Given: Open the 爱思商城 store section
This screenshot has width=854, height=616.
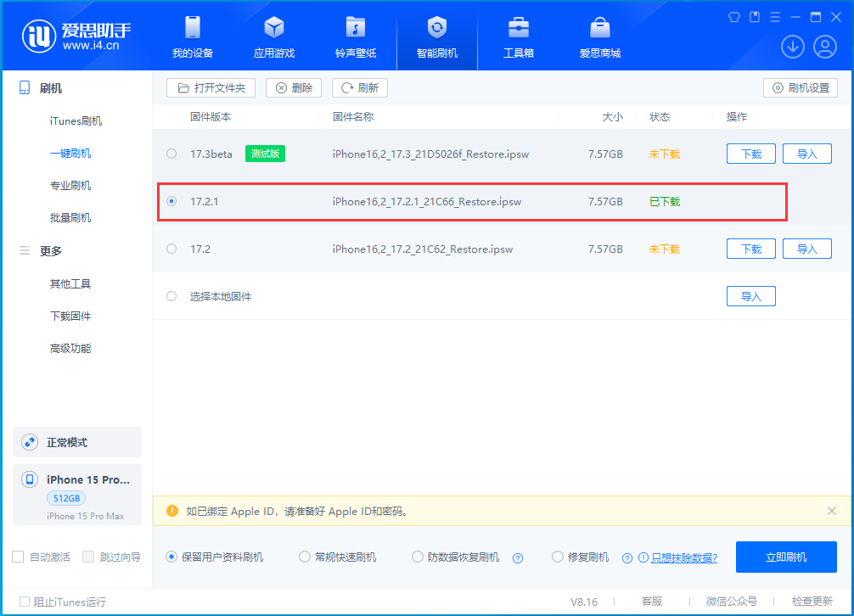Looking at the screenshot, I should [599, 36].
